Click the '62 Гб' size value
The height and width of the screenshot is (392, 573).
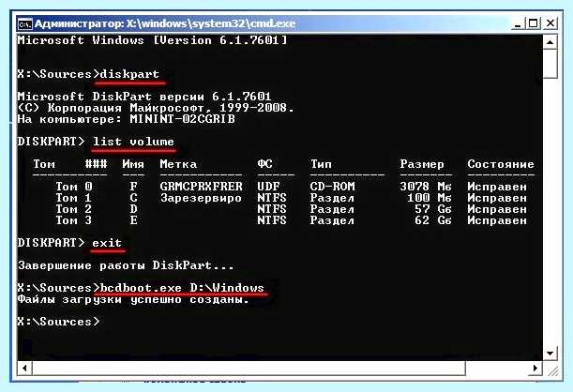pyautogui.click(x=433, y=220)
